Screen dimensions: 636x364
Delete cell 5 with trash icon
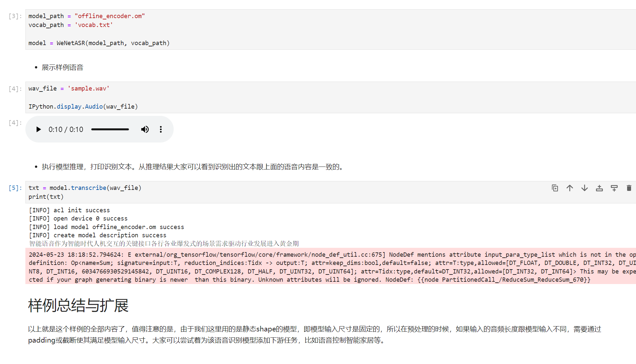(629, 188)
